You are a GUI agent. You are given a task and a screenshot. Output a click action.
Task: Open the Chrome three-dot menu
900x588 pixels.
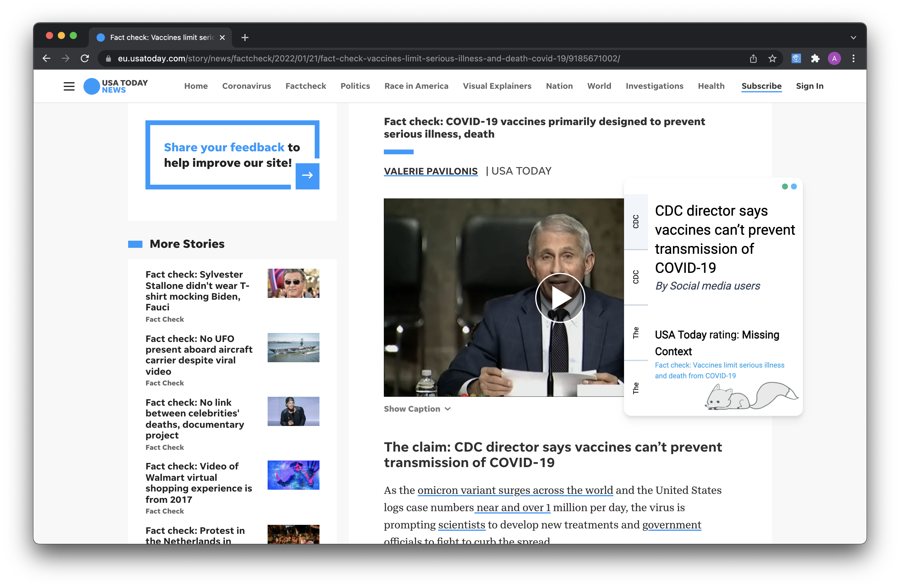coord(853,59)
